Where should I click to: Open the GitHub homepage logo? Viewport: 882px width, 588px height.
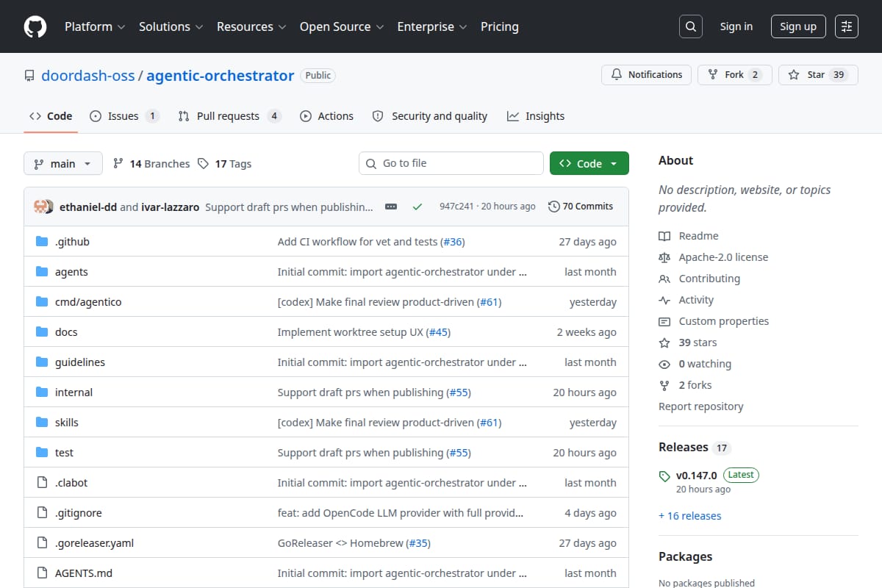pyautogui.click(x=35, y=26)
